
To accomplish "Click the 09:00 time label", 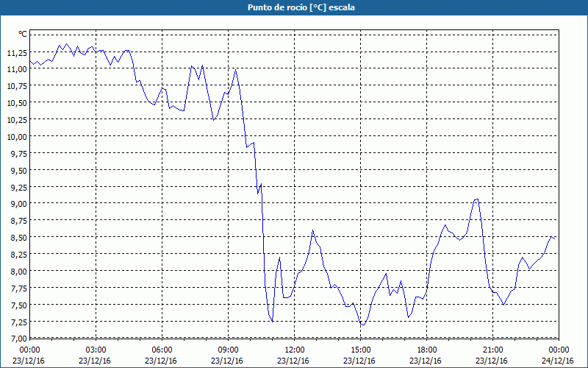I will tap(228, 350).
